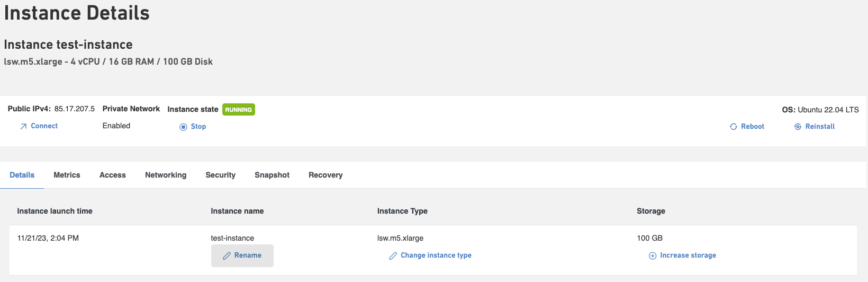Open the Details tab
Viewport: 868px width, 282px height.
22,175
